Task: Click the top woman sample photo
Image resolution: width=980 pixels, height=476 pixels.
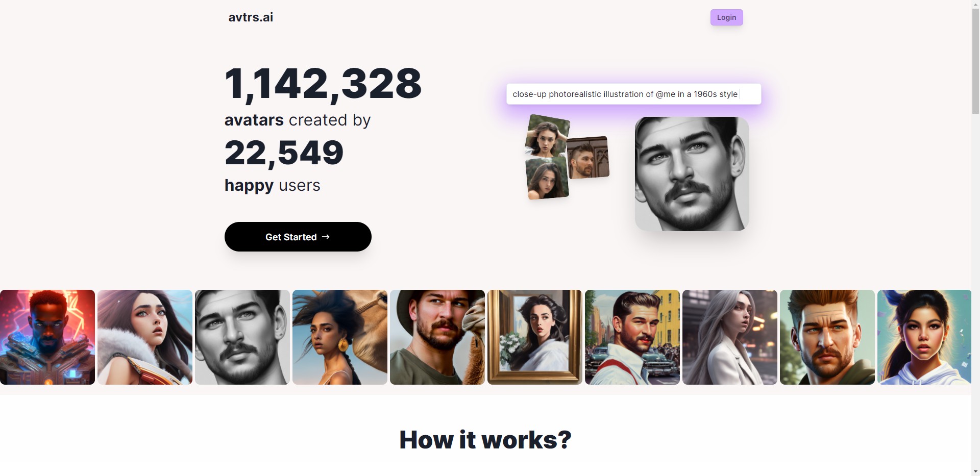Action: tap(547, 135)
